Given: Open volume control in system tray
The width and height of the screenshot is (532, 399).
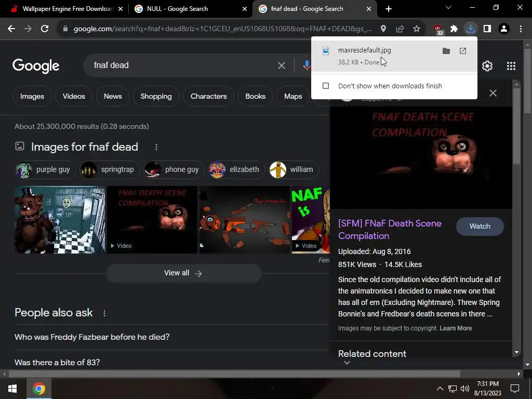Looking at the screenshot, I should click(465, 389).
